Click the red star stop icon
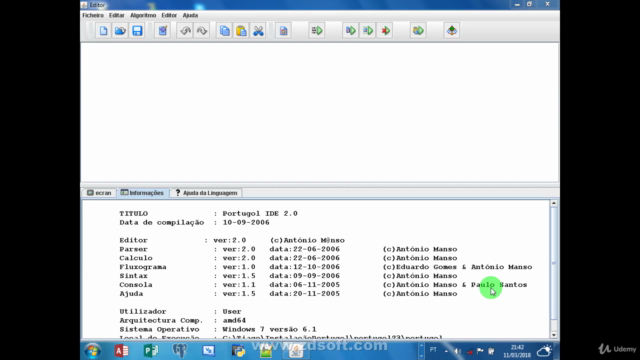640x360 pixels. [385, 31]
